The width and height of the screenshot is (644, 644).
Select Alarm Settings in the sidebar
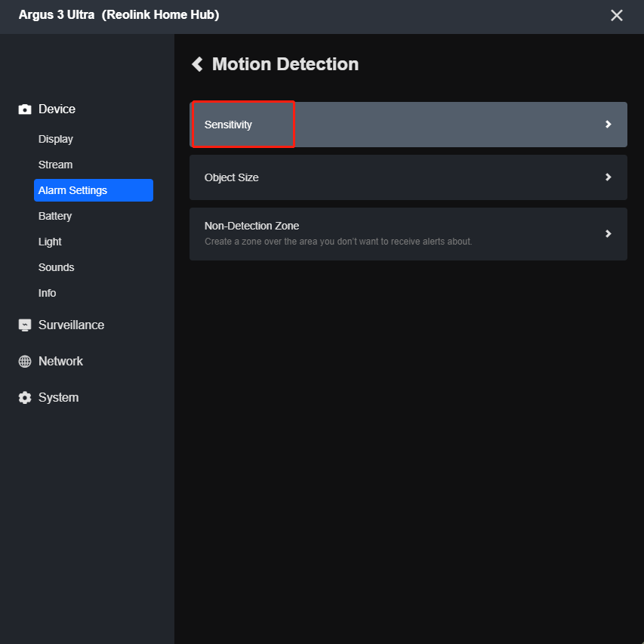(93, 190)
